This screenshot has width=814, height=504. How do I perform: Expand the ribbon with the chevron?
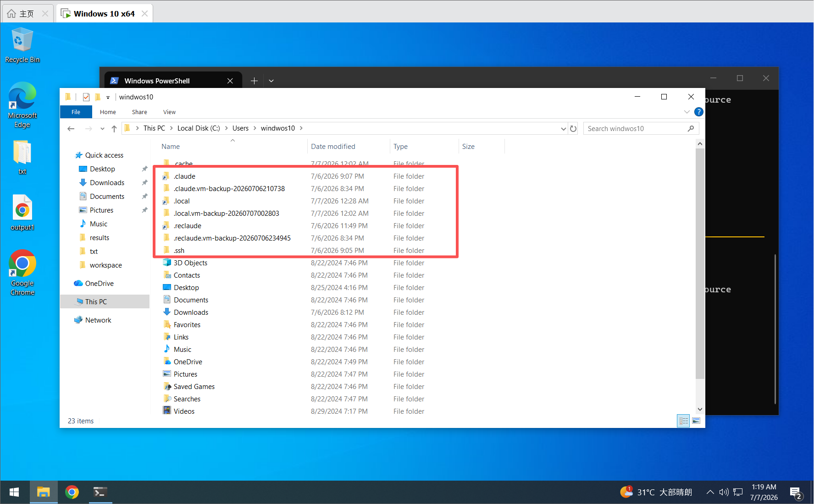coord(687,112)
